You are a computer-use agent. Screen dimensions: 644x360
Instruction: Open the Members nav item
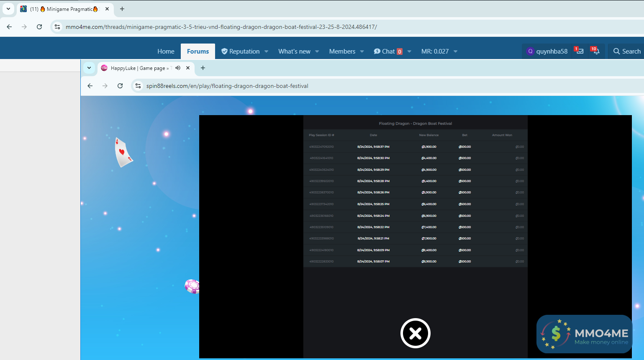click(342, 51)
